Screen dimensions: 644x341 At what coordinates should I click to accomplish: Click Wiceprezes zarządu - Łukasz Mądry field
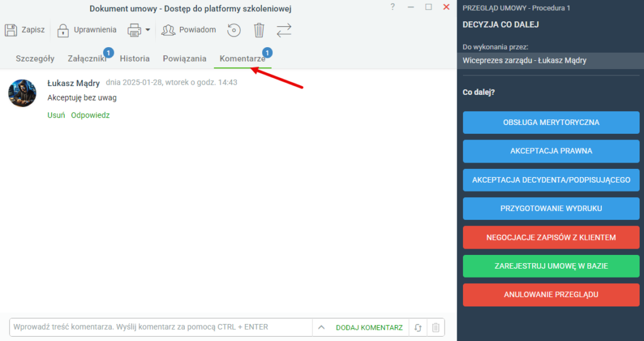click(550, 61)
